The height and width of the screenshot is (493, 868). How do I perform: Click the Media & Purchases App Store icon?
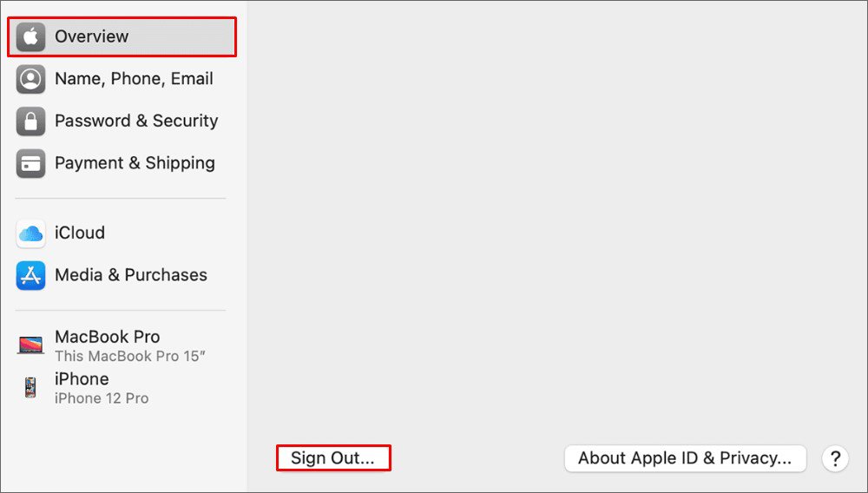[30, 275]
